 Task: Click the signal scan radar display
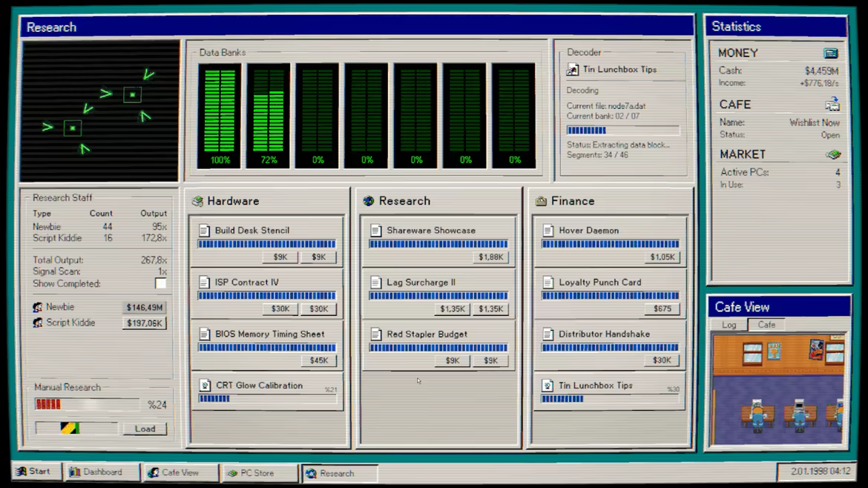tap(100, 111)
